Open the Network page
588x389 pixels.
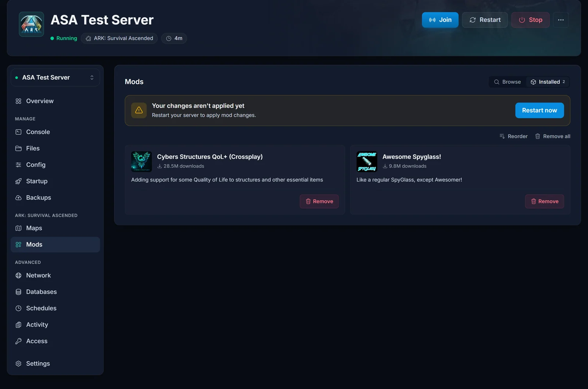coord(55,275)
